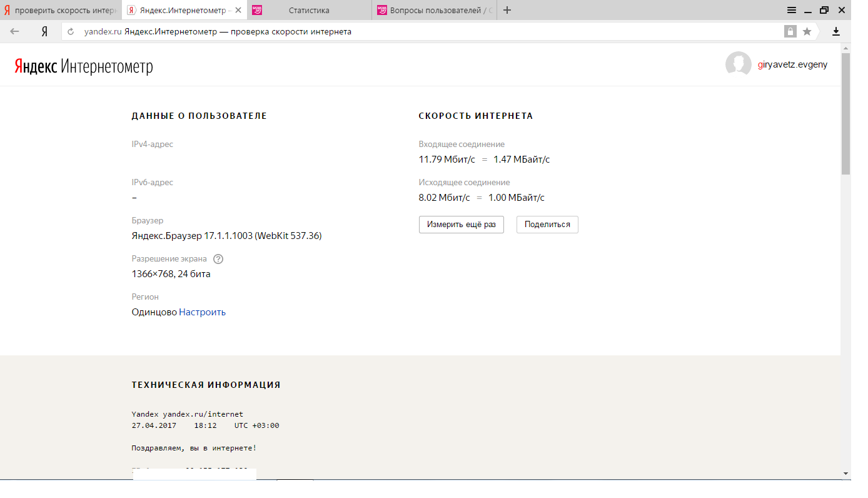Click the 'UTC +03:00' timezone text
This screenshot has width=868, height=498.
(x=257, y=425)
